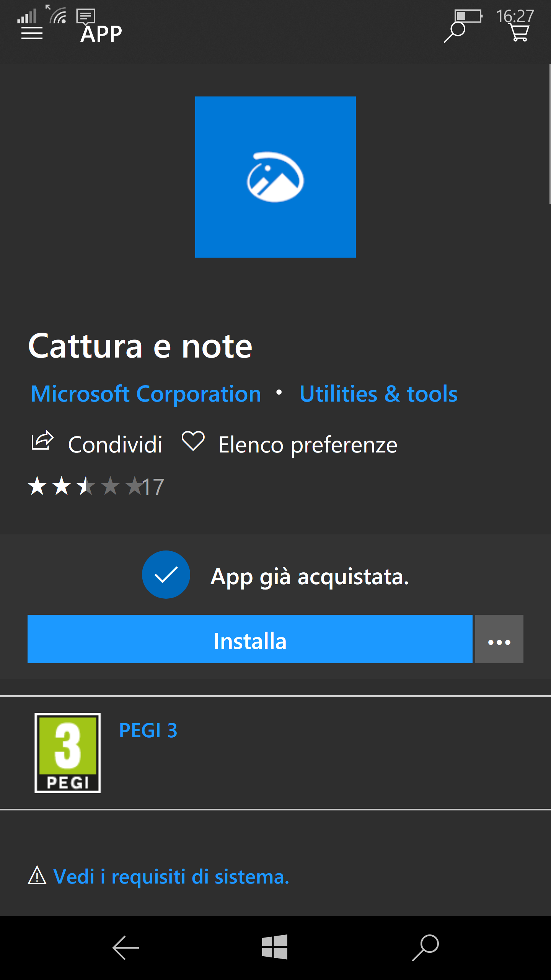Image resolution: width=551 pixels, height=980 pixels.
Task: Open Vedi i requisiti di sistema link
Action: click(x=171, y=877)
